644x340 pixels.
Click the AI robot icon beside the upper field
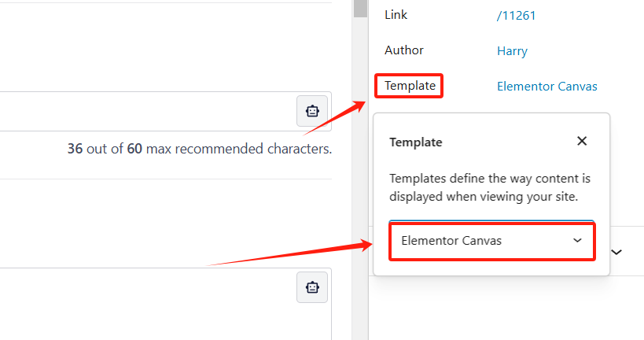tap(311, 111)
